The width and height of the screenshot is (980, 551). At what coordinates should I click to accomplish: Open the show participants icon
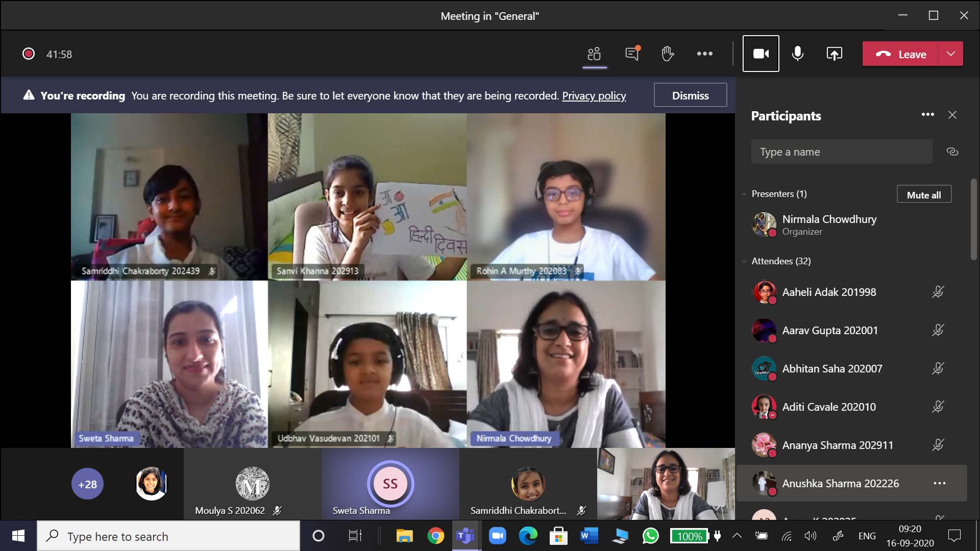tap(594, 54)
